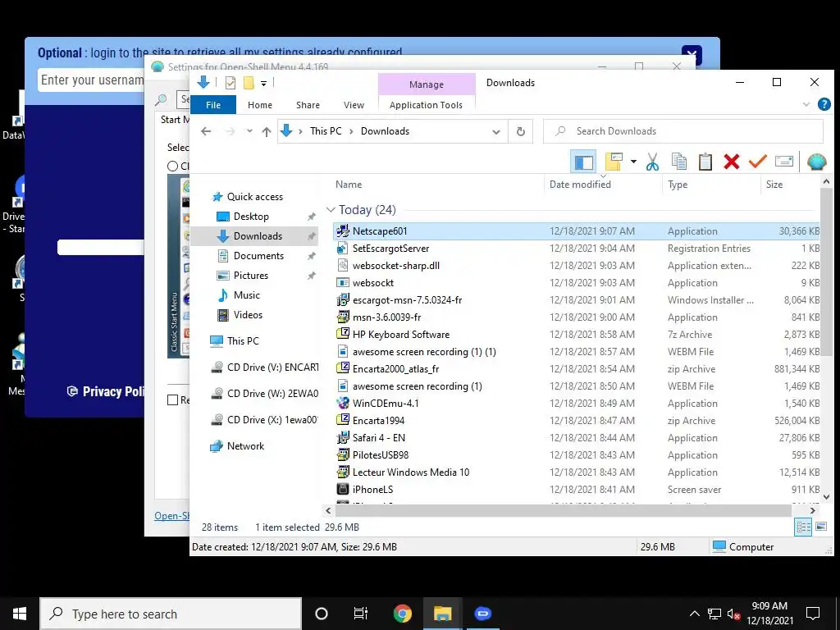
Task: Unpin Documents from Quick access
Action: [311, 256]
